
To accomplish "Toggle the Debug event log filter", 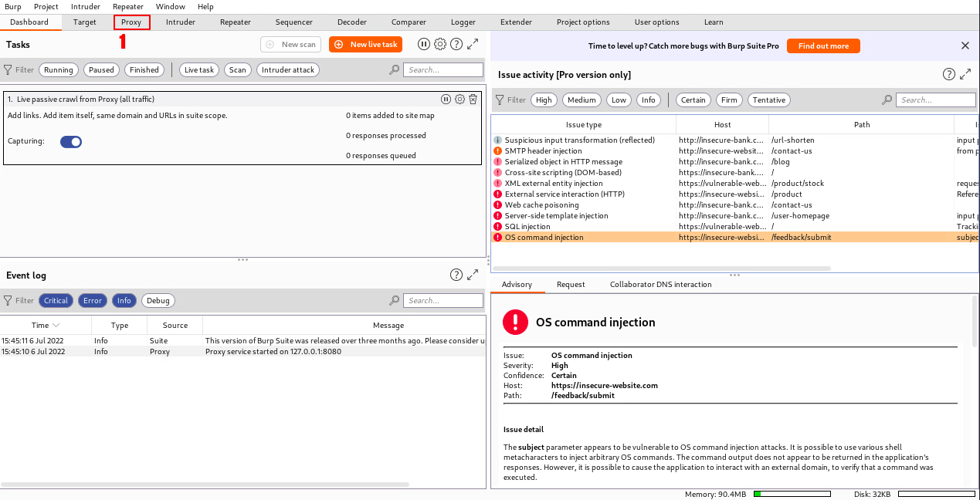I will click(x=158, y=301).
